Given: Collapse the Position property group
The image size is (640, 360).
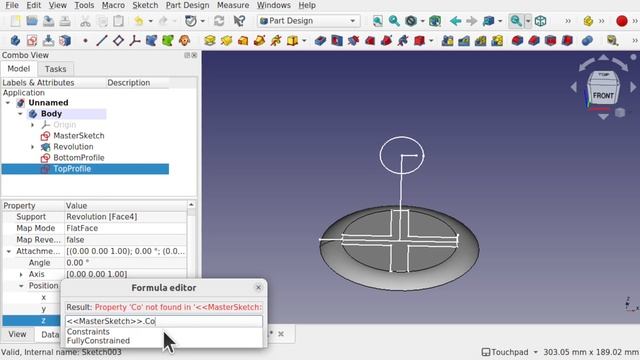Looking at the screenshot, I should [21, 286].
